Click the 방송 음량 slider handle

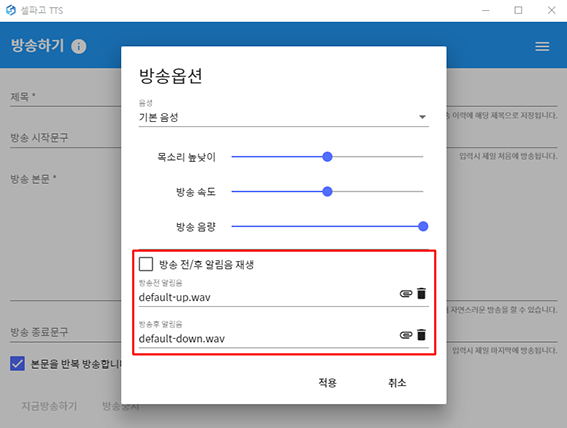click(x=423, y=226)
